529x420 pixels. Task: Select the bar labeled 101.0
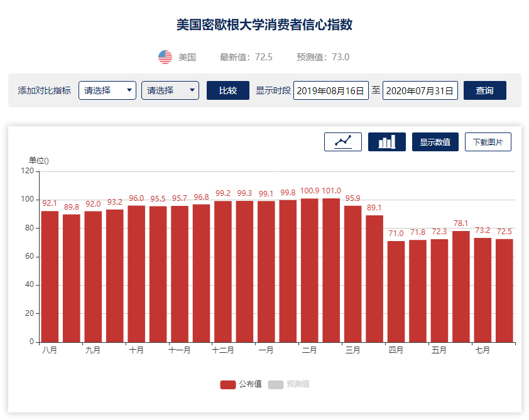(331, 271)
